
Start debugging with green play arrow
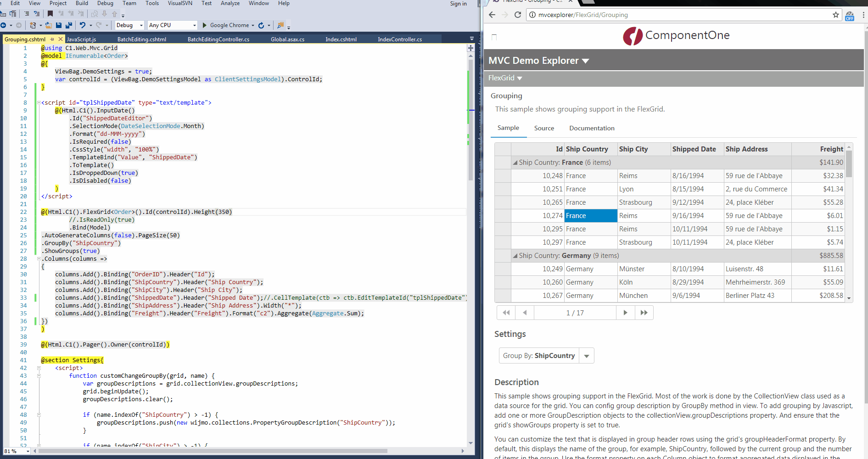205,25
